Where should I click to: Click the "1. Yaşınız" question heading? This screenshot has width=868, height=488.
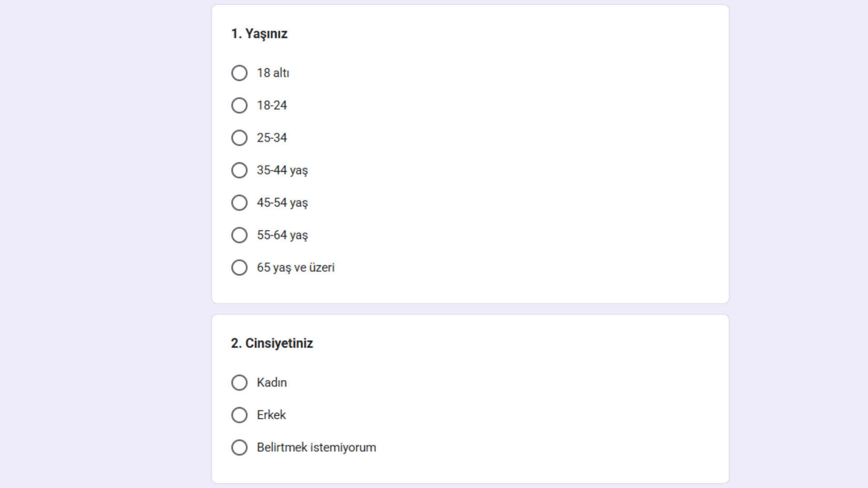pos(259,34)
